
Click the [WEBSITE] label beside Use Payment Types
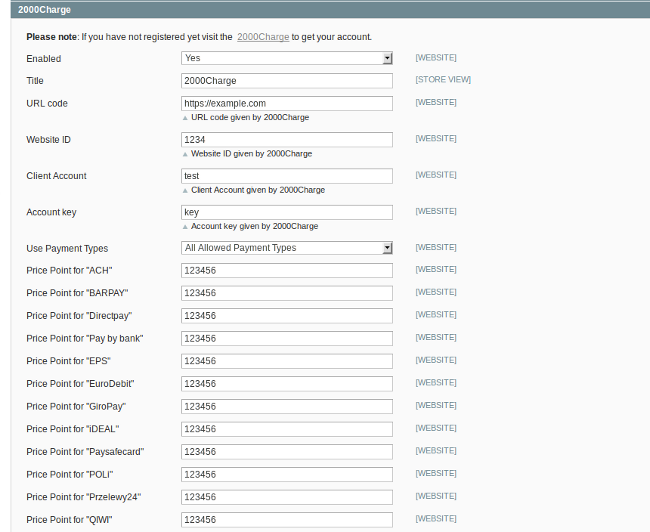[436, 248]
